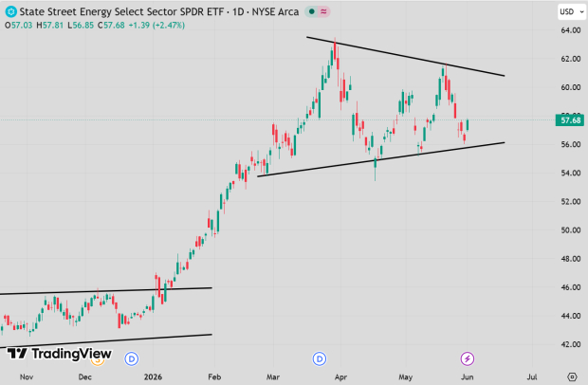Image resolution: width=588 pixels, height=385 pixels.
Task: Click the change value +1.39 (+2.47%)
Action: pyautogui.click(x=156, y=26)
